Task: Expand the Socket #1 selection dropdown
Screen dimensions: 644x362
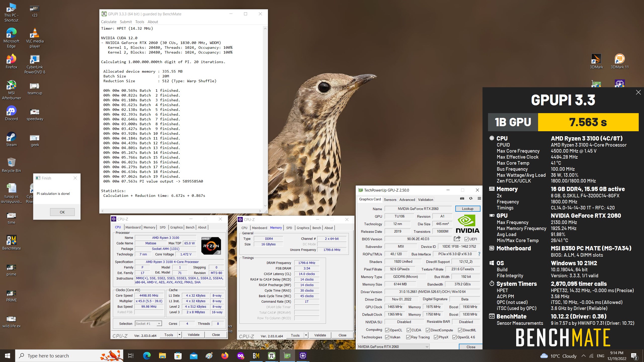Action: (159, 324)
